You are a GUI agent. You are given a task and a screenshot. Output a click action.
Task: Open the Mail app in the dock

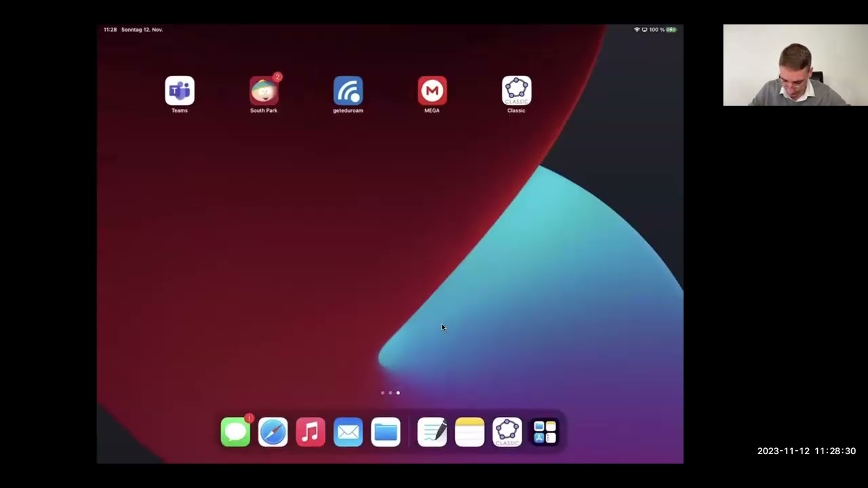(348, 432)
